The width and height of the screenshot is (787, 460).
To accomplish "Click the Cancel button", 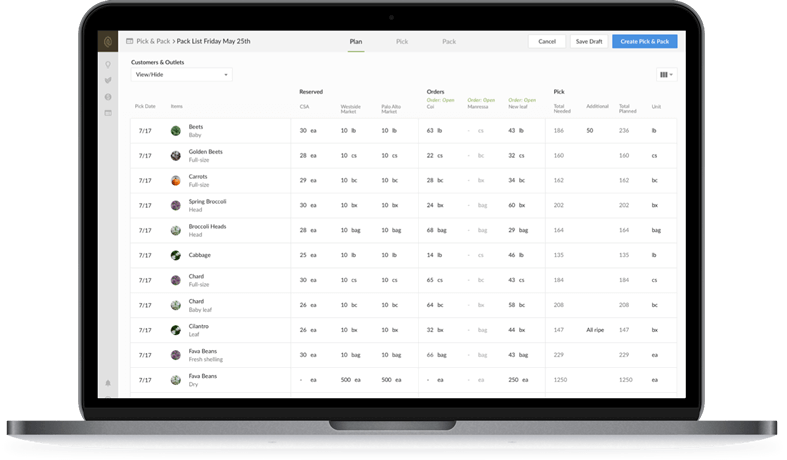I will [547, 42].
